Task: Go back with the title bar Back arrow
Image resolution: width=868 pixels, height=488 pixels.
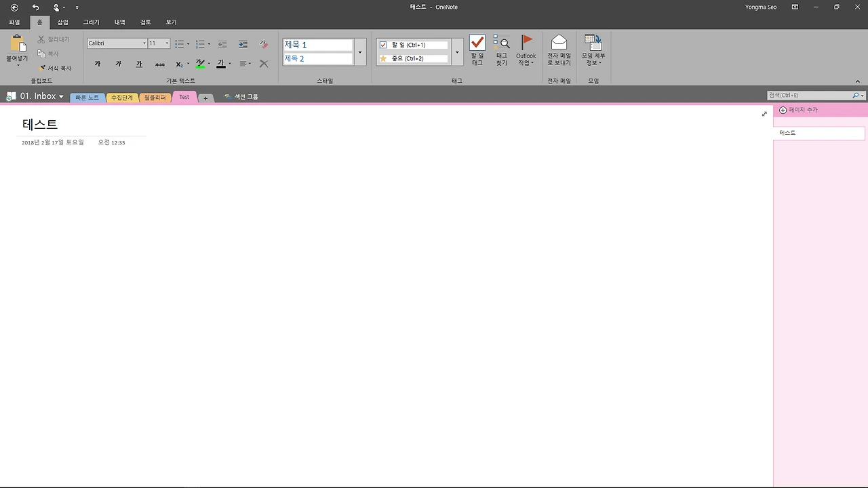Action: (x=14, y=7)
